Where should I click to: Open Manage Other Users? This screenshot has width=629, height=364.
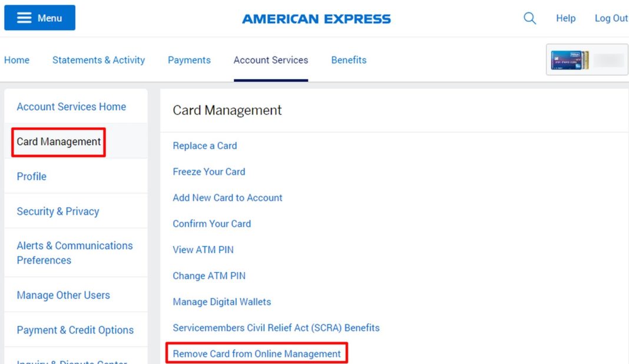63,295
